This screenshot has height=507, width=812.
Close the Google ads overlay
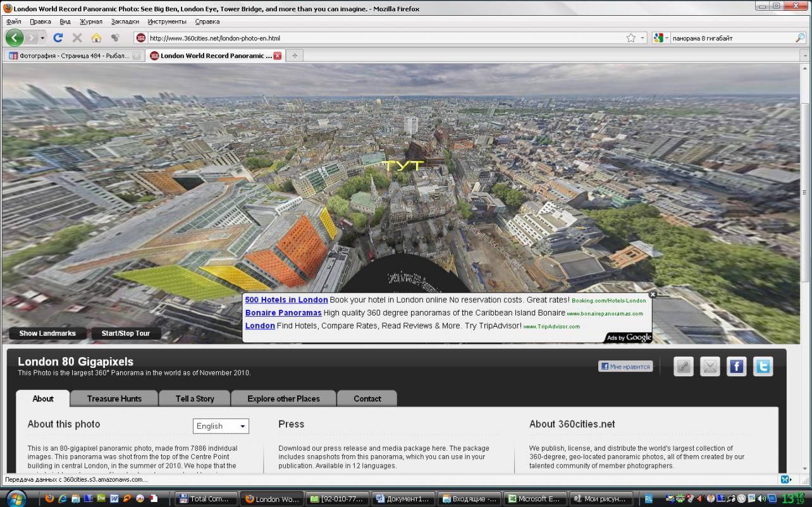653,294
